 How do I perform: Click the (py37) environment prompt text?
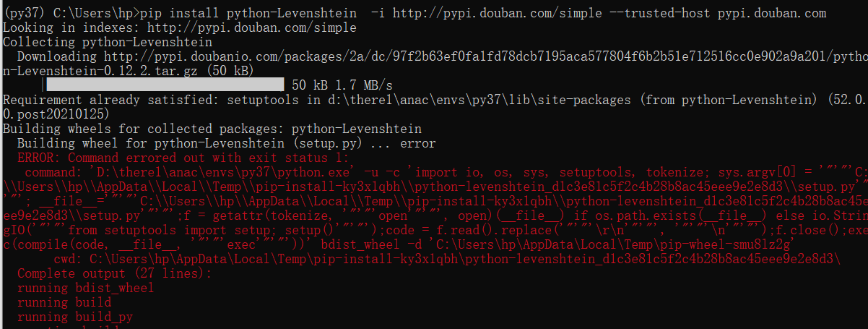click(x=25, y=14)
